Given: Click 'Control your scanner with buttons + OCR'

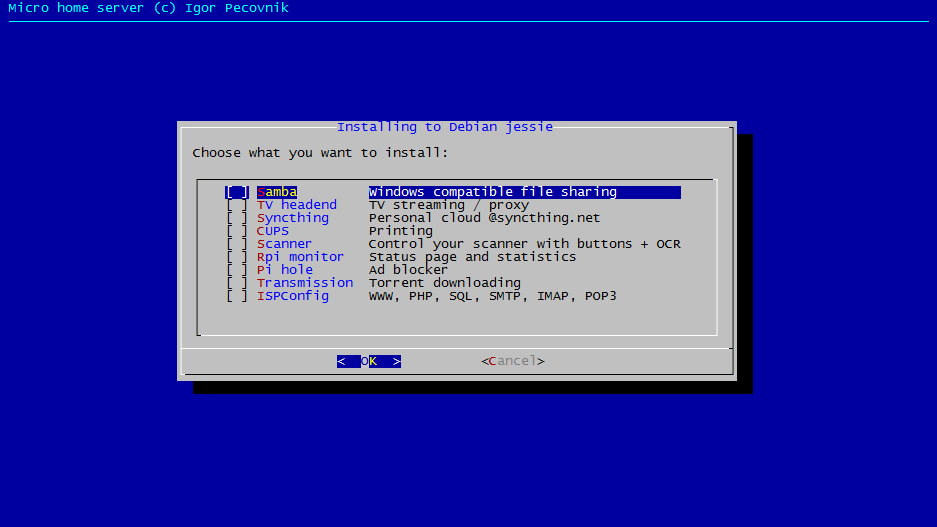Looking at the screenshot, I should [x=525, y=244].
